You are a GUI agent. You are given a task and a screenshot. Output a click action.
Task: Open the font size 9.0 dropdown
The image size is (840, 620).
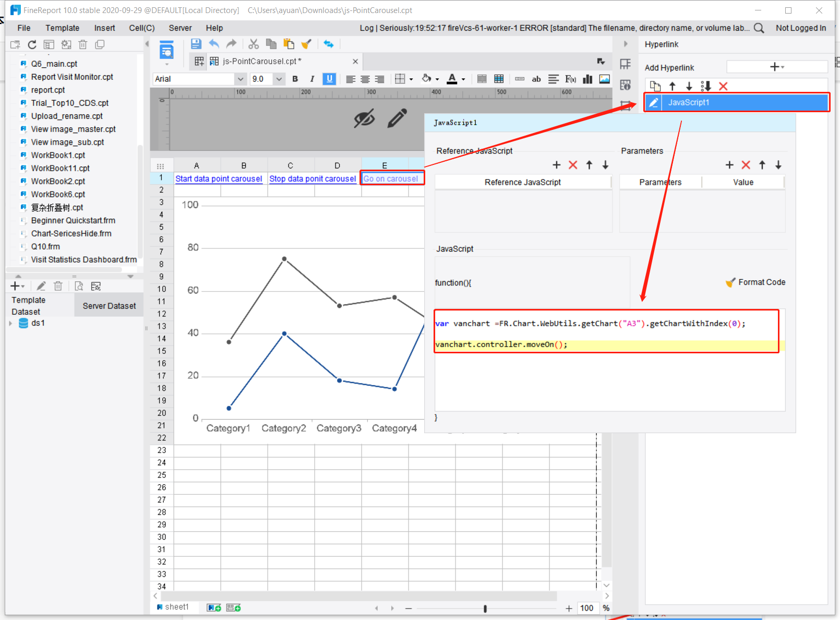[x=279, y=79]
